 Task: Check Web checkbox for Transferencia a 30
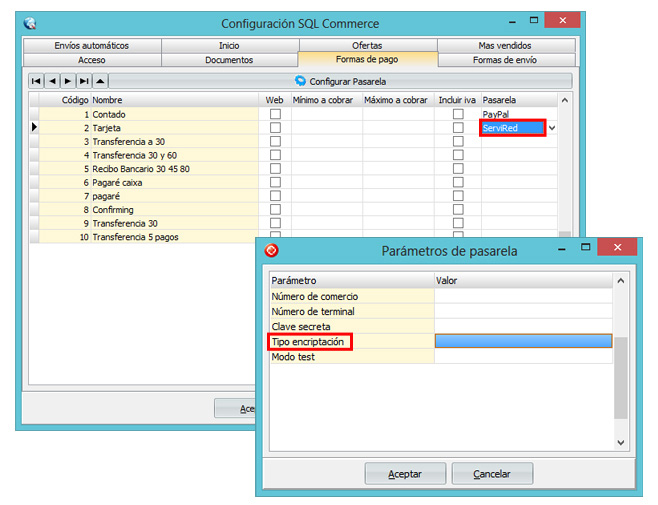tap(275, 142)
